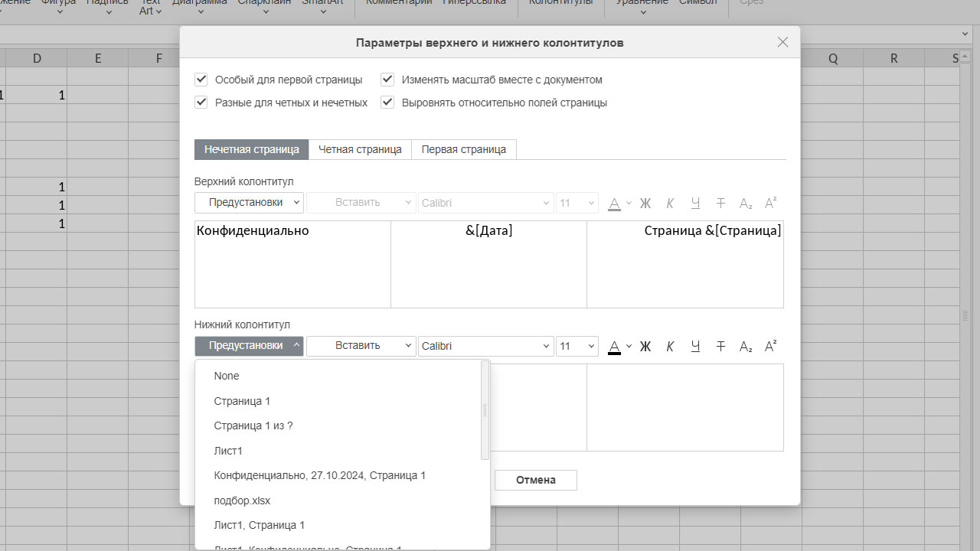Expand the footer Calibri font dropdown
980x551 pixels.
pyautogui.click(x=546, y=347)
